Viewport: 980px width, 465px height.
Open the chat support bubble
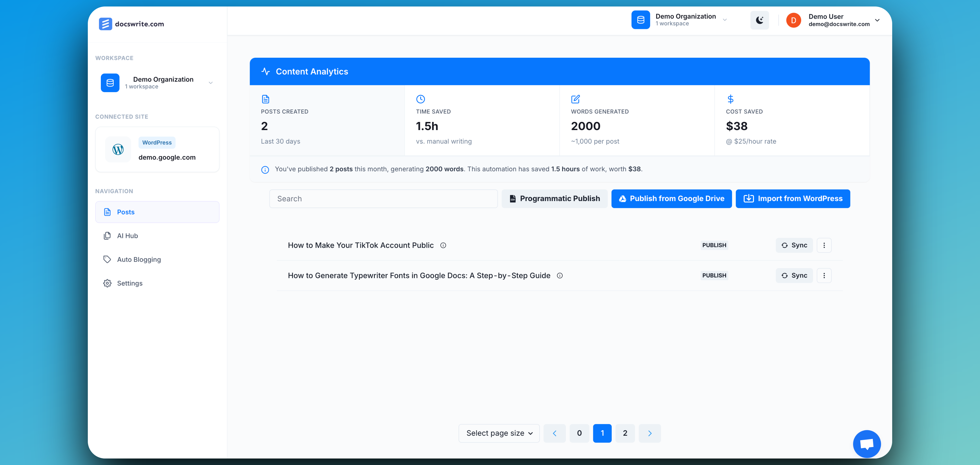(x=867, y=443)
